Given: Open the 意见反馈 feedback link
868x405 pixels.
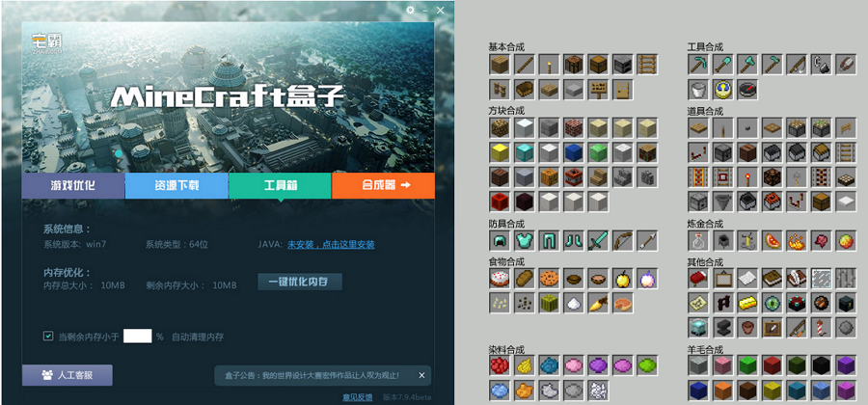Looking at the screenshot, I should pos(357,397).
